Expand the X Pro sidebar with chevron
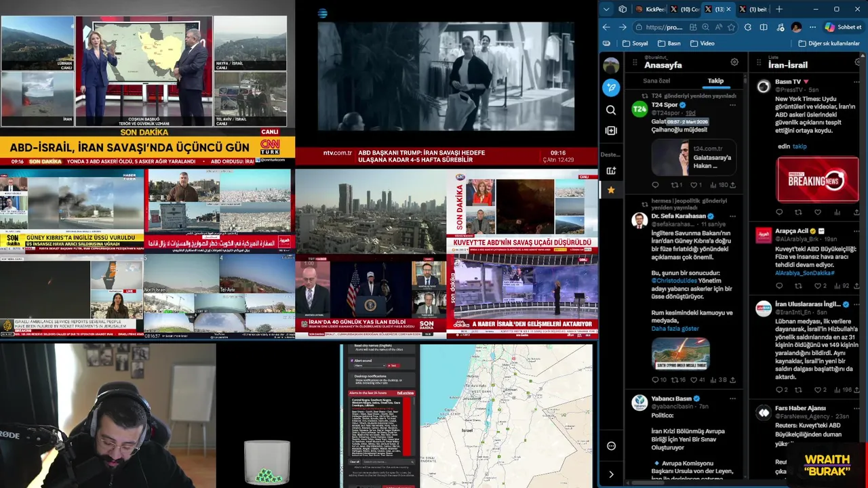The width and height of the screenshot is (868, 488). click(x=611, y=474)
